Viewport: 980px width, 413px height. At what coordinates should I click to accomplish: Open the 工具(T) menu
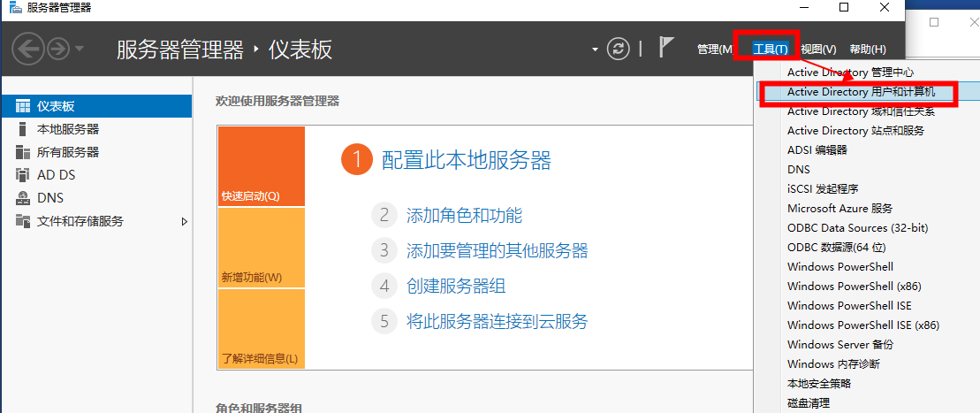(770, 50)
